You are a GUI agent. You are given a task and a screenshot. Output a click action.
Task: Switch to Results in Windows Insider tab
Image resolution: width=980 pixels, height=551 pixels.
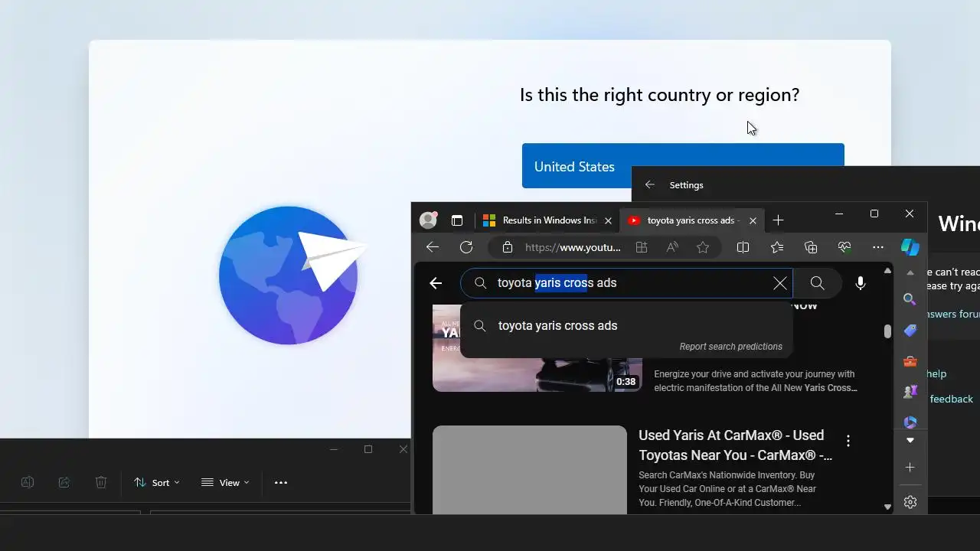coord(548,220)
